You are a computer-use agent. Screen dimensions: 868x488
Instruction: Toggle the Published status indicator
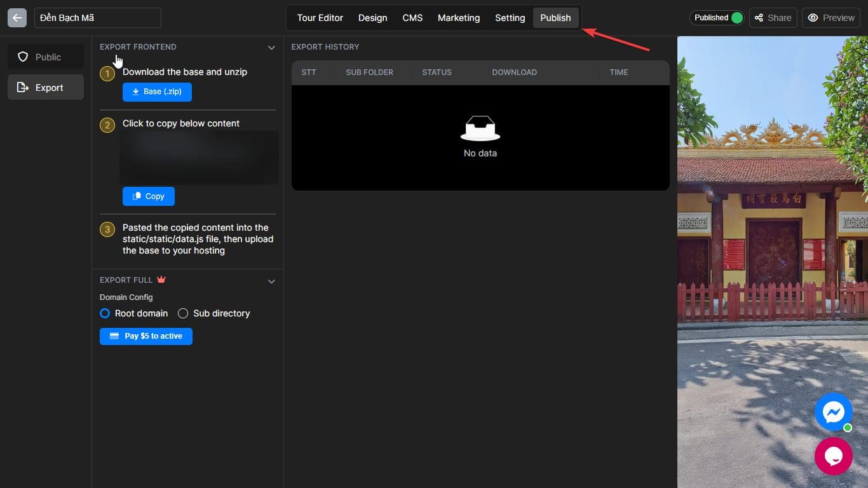click(717, 17)
